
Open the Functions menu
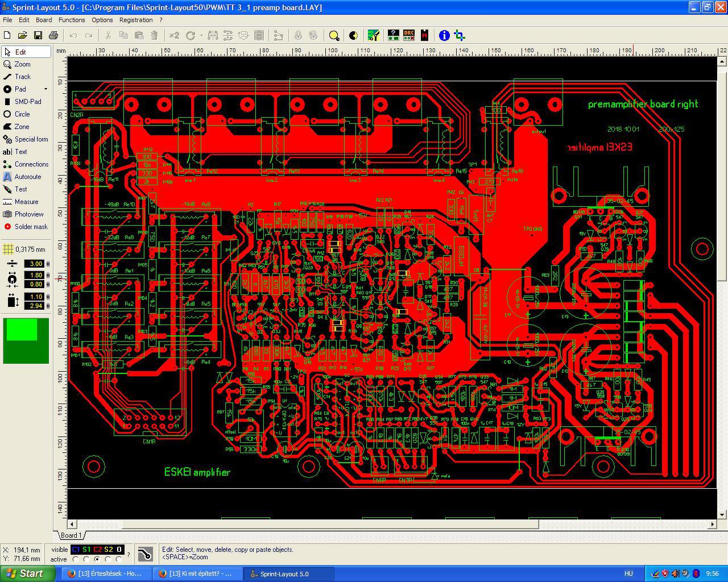coord(72,20)
